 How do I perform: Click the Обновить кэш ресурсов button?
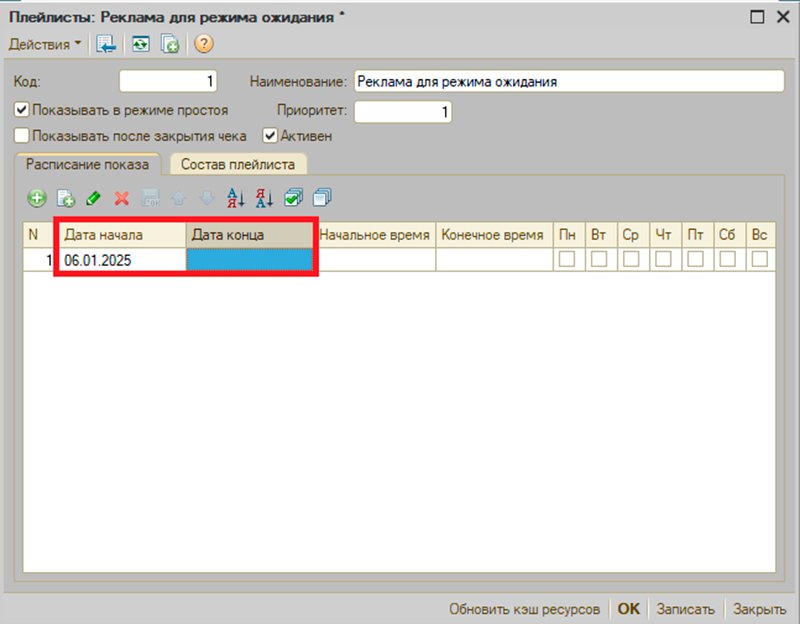point(524,609)
